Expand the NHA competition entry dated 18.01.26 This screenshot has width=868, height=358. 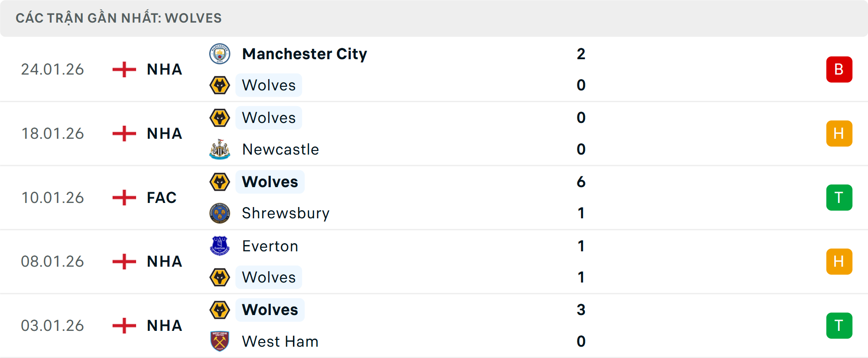(164, 133)
